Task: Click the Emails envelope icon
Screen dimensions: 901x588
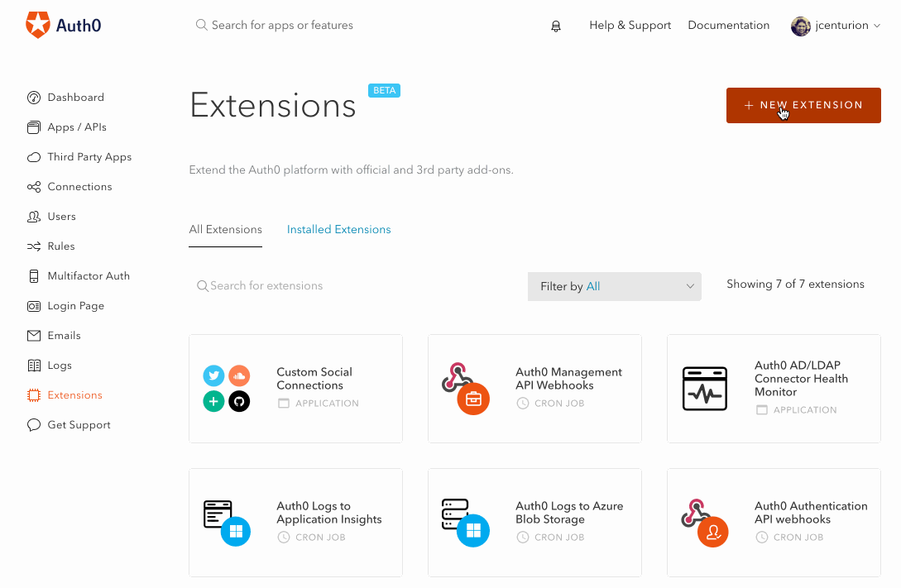Action: [x=34, y=336]
